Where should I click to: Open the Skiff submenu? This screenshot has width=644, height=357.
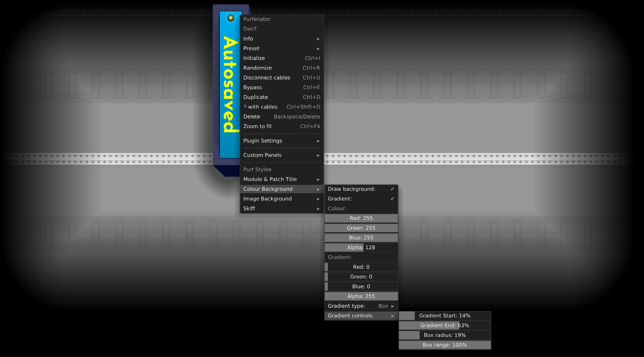click(281, 209)
